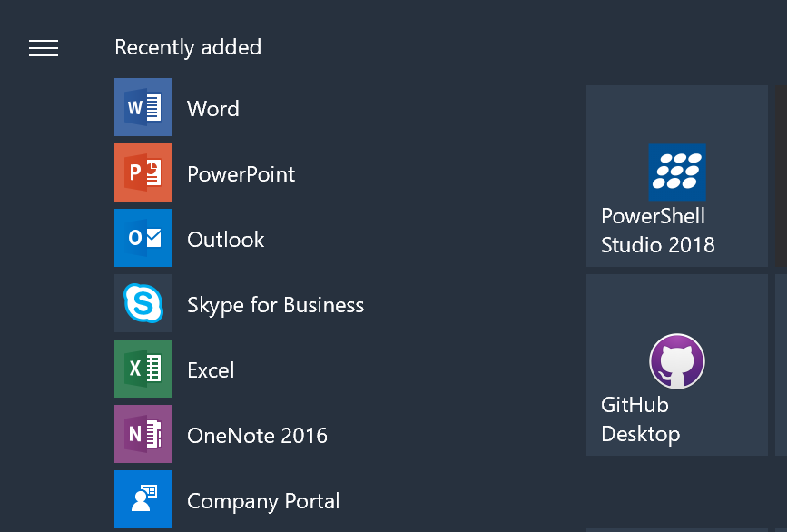
Task: Click the Excel app icon
Action: [x=143, y=369]
